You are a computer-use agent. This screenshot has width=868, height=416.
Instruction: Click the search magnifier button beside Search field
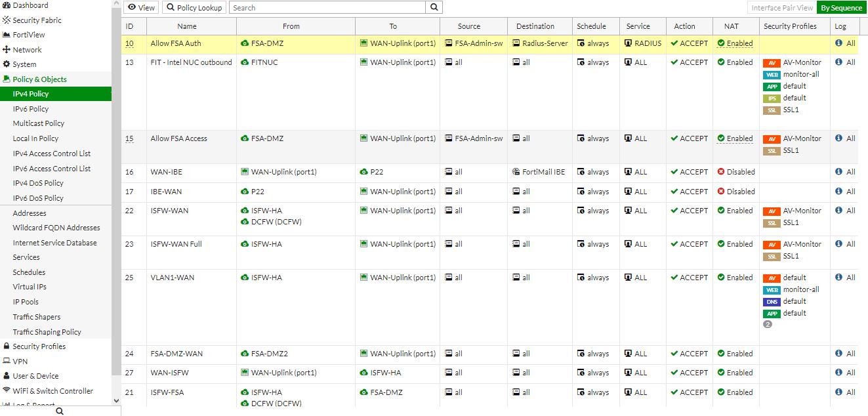point(434,8)
